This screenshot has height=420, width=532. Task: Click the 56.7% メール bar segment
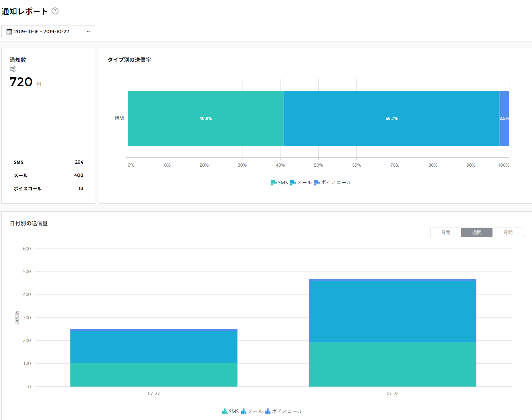click(391, 119)
